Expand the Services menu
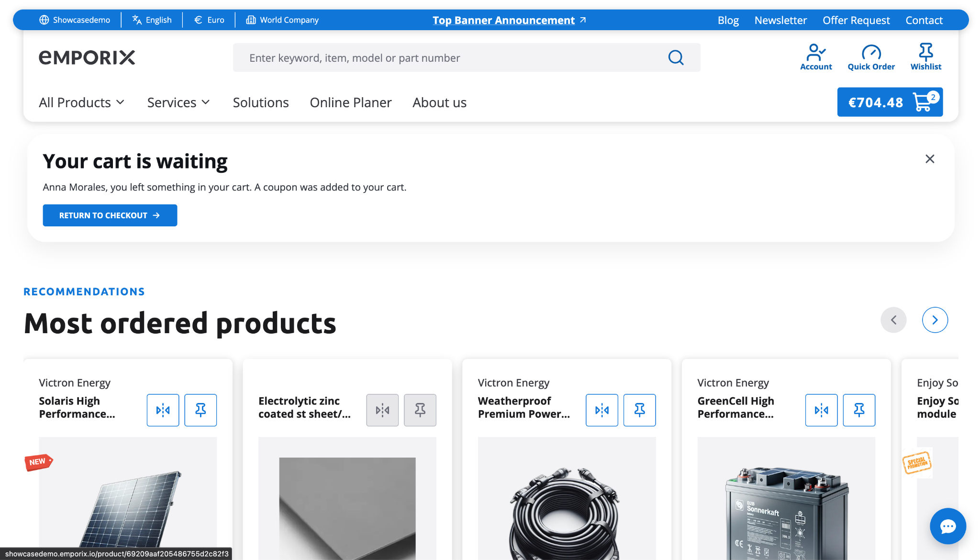 pos(178,102)
